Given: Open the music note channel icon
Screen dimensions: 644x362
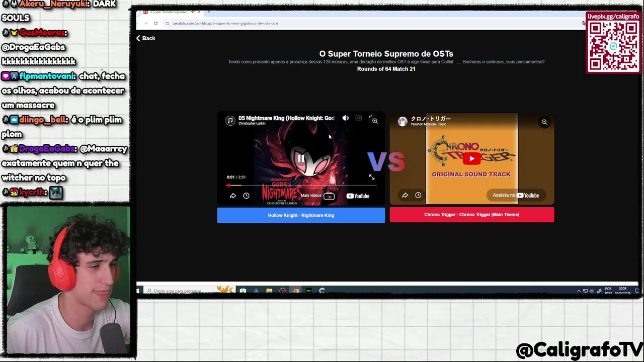Looking at the screenshot, I should 230,121.
